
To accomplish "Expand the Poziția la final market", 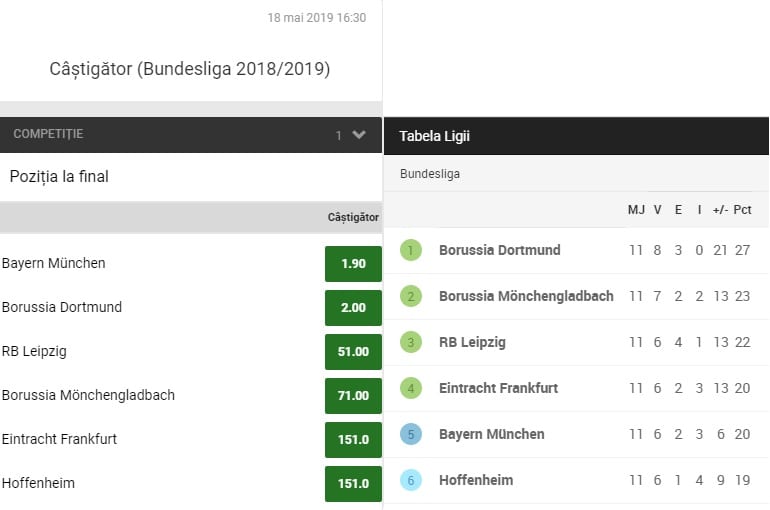I will pos(60,177).
